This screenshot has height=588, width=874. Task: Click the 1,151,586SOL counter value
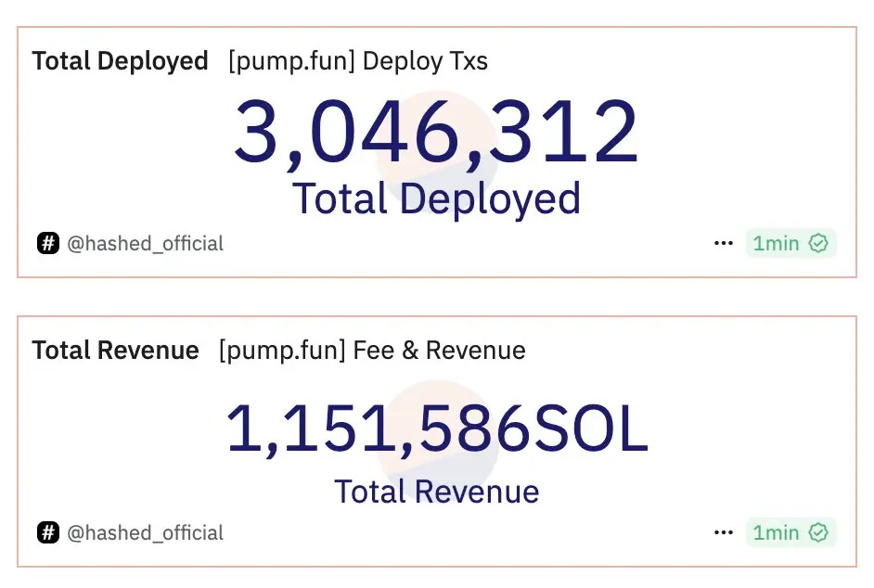pos(437,429)
